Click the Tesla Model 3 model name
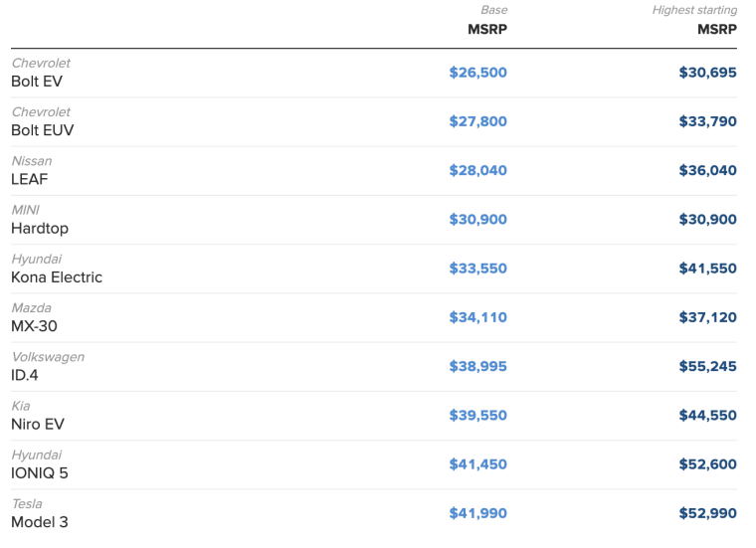The width and height of the screenshot is (756, 548). (40, 522)
